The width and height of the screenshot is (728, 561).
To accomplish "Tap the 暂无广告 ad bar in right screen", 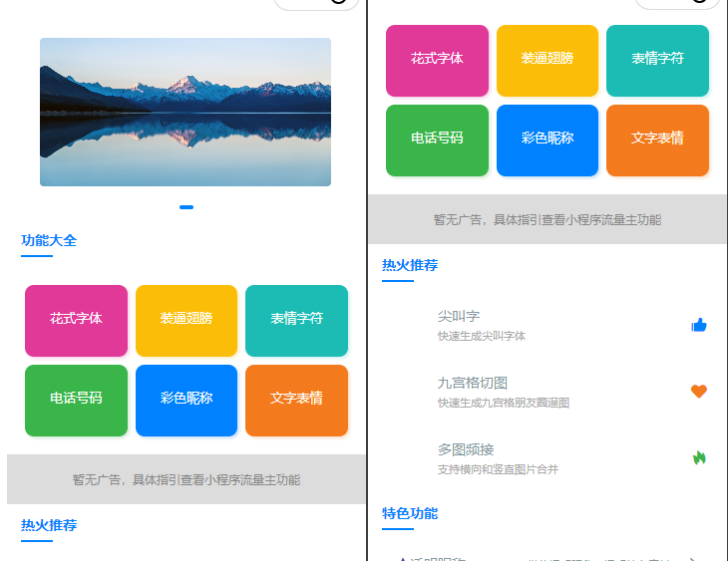I will [x=546, y=219].
